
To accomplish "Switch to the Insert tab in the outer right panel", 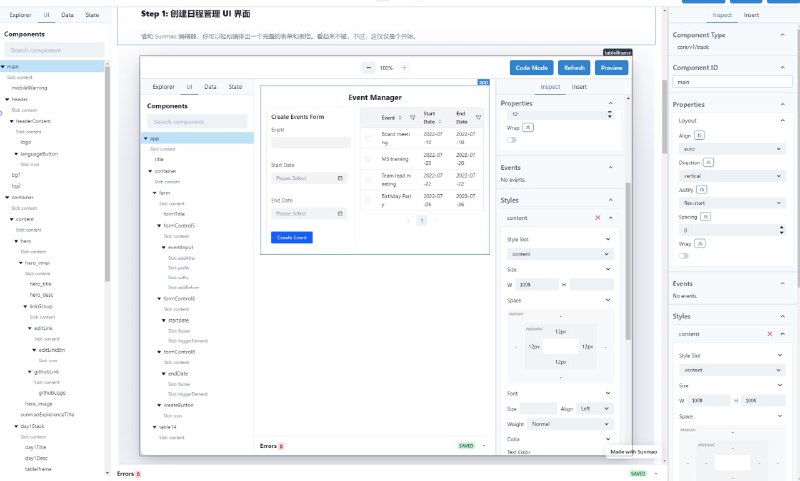I will pos(751,15).
